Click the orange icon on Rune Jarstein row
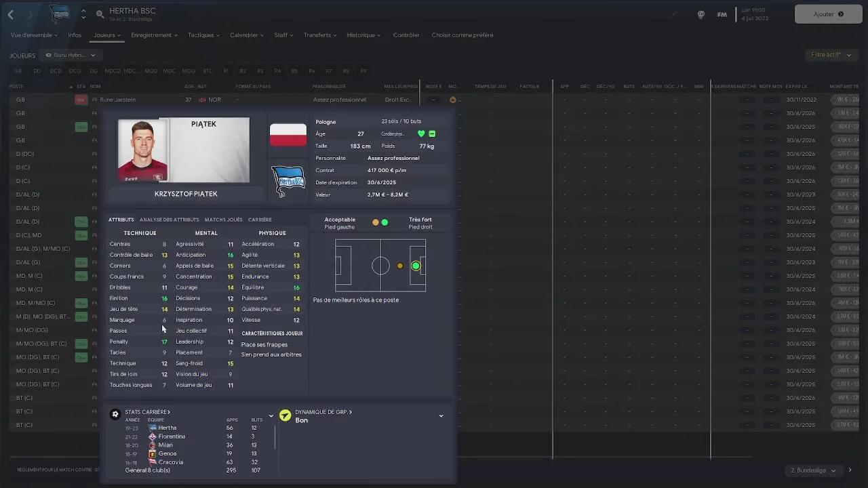This screenshot has height=488, width=868. pos(453,100)
